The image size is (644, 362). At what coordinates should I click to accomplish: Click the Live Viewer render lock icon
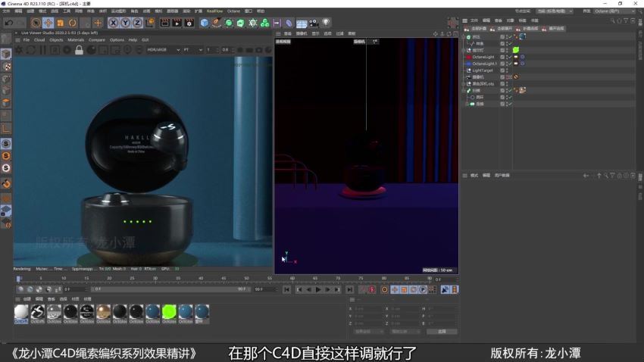[x=80, y=50]
